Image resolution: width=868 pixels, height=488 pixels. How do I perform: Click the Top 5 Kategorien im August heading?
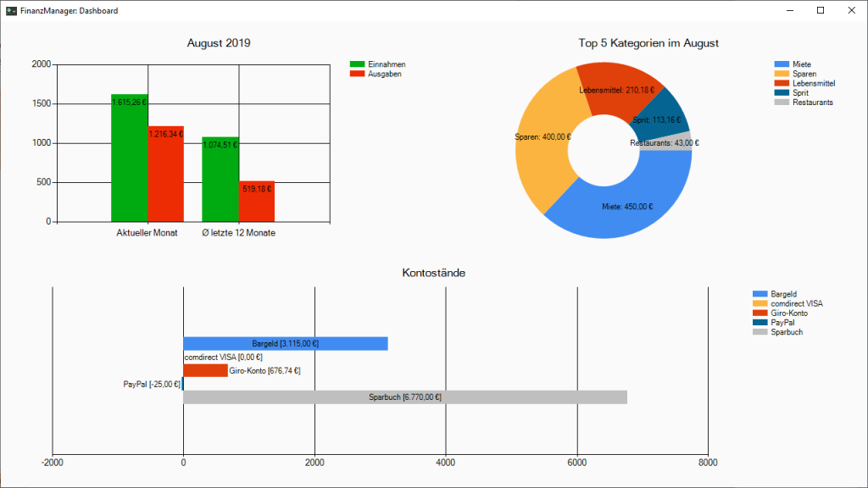(648, 42)
